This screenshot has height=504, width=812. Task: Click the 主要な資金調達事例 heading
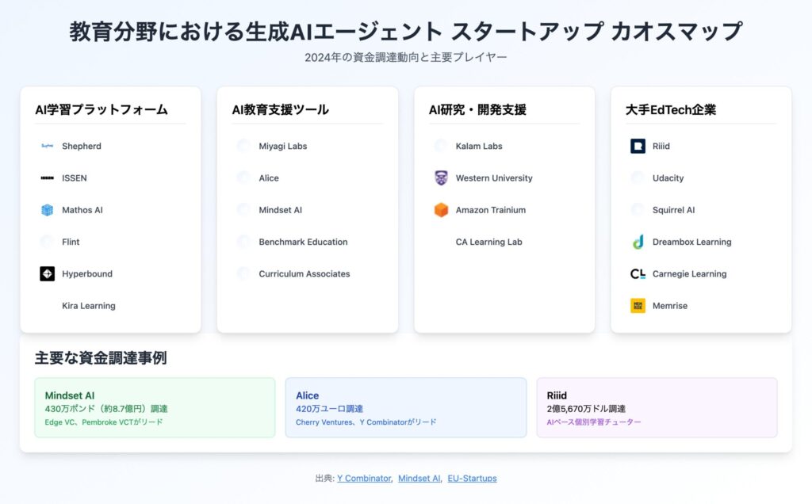point(101,358)
